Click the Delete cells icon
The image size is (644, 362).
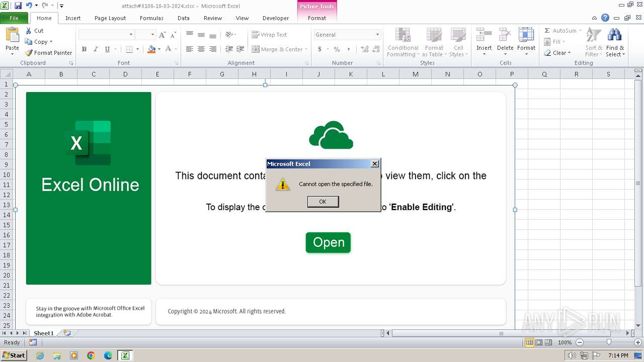click(505, 35)
